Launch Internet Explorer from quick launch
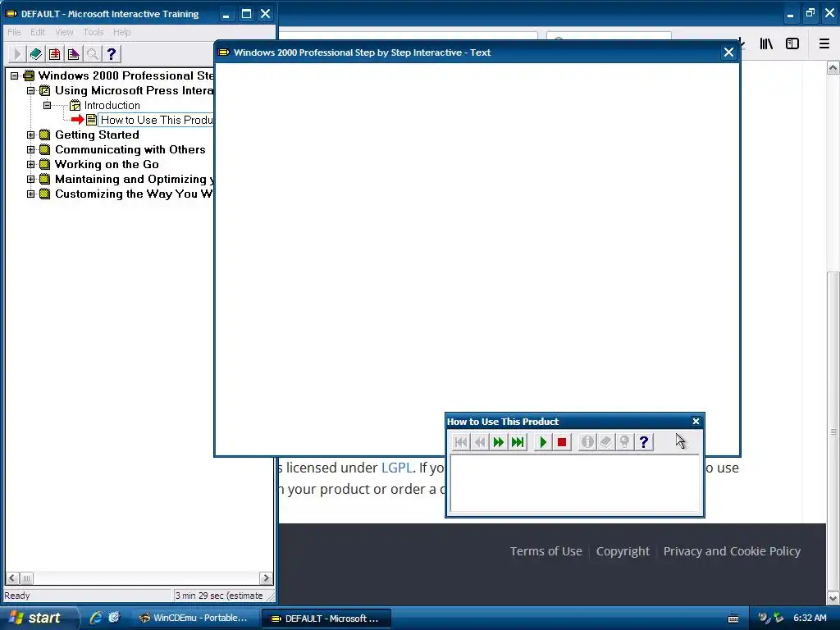Viewport: 840px width, 630px height. [96, 619]
